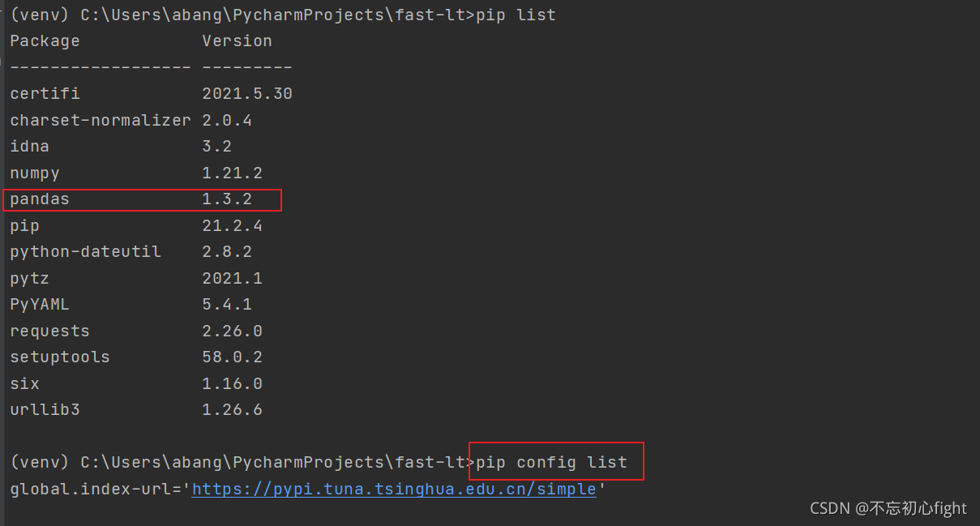
Task: Click version number 2021.5.30
Action: click(246, 93)
